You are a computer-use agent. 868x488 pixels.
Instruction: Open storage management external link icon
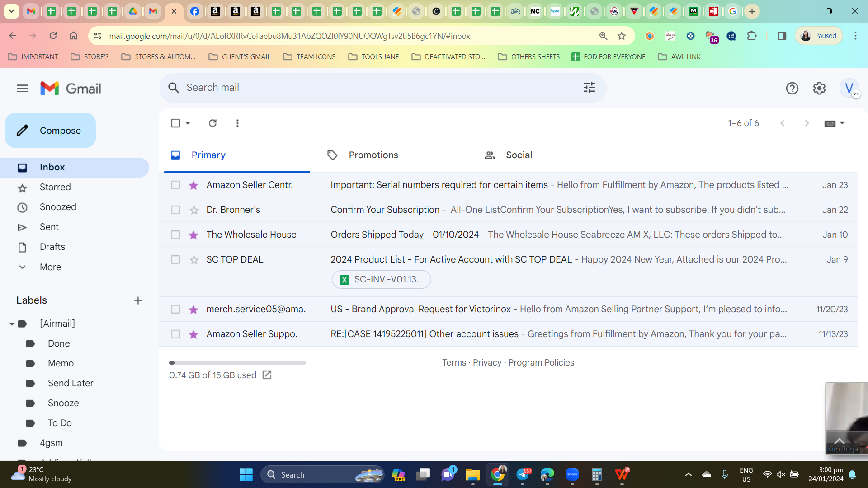click(267, 375)
